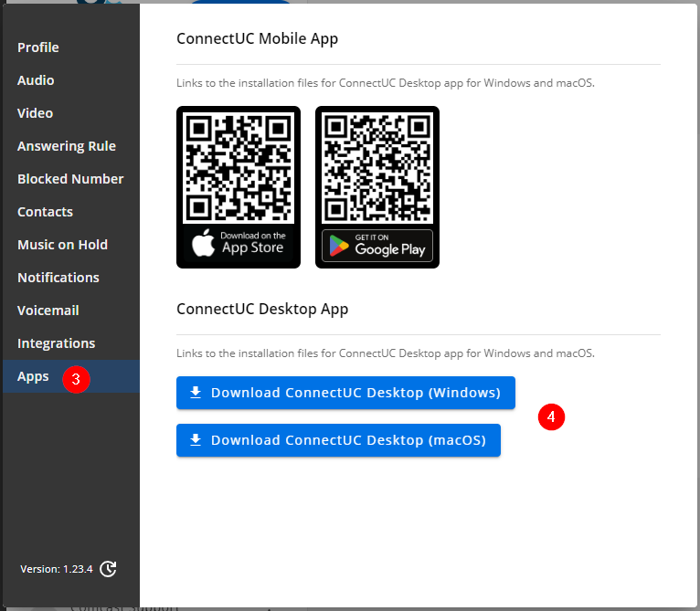
Task: Open the Profile settings section
Action: click(x=38, y=47)
